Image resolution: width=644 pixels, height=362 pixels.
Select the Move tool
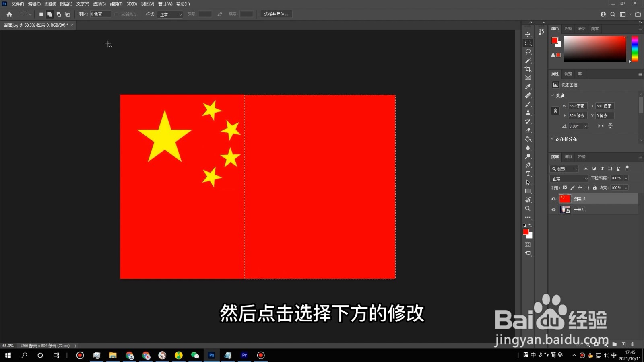[528, 34]
